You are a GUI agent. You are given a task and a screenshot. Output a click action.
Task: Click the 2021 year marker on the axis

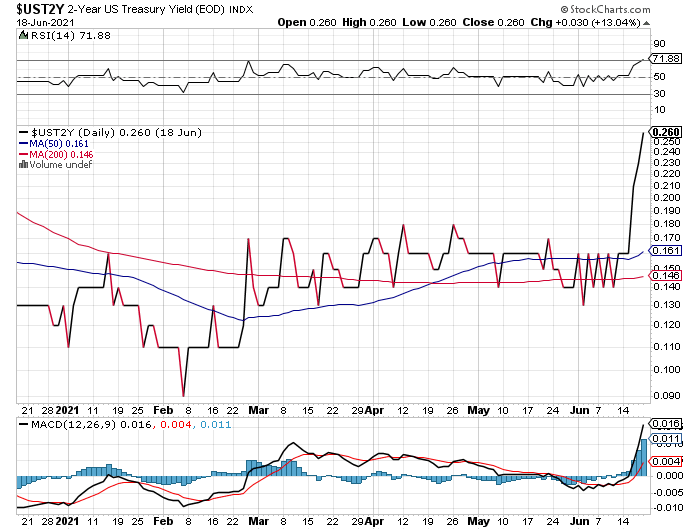click(x=67, y=410)
